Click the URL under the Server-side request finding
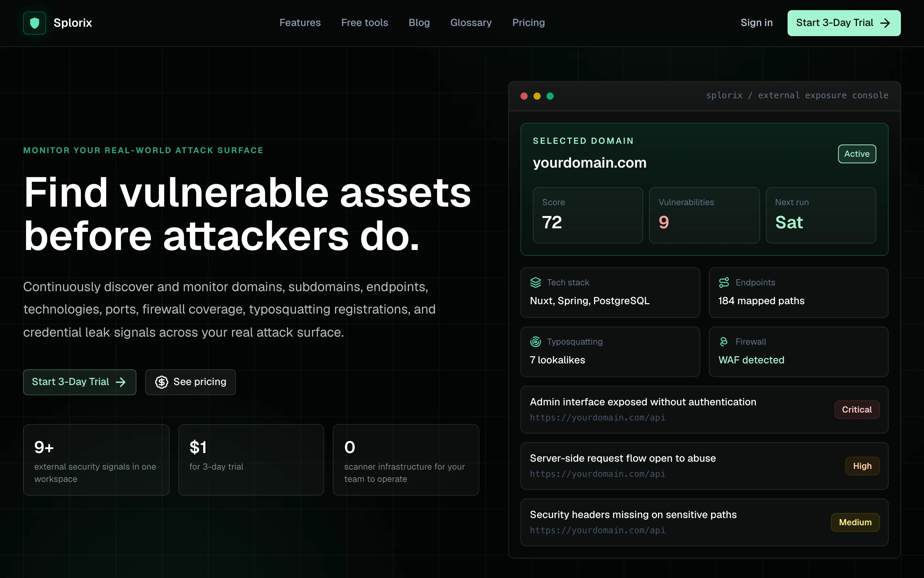The height and width of the screenshot is (578, 924). [x=598, y=474]
